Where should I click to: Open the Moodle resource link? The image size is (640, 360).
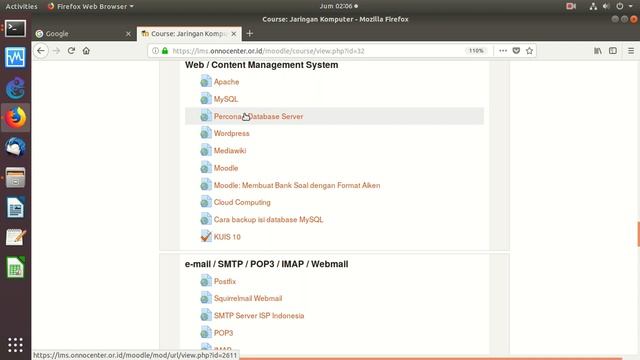point(226,168)
